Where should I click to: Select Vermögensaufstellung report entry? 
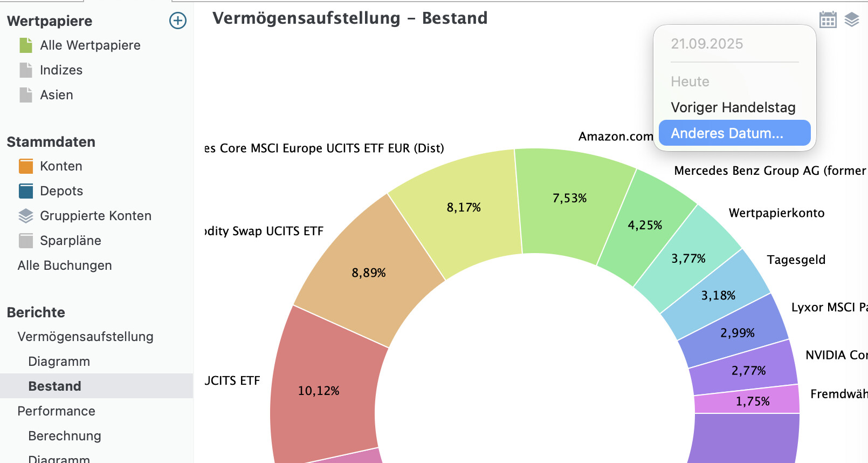click(85, 337)
